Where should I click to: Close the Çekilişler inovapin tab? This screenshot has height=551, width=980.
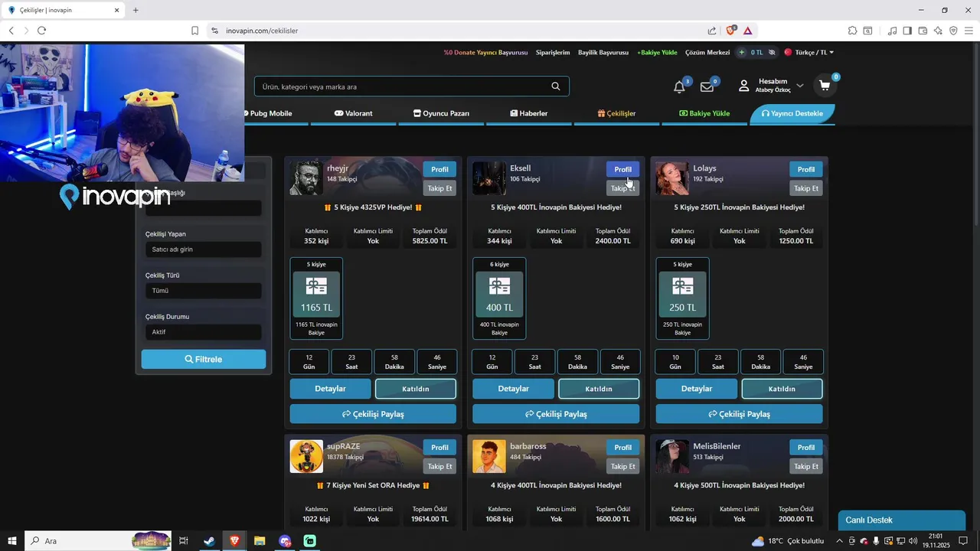pyautogui.click(x=117, y=10)
